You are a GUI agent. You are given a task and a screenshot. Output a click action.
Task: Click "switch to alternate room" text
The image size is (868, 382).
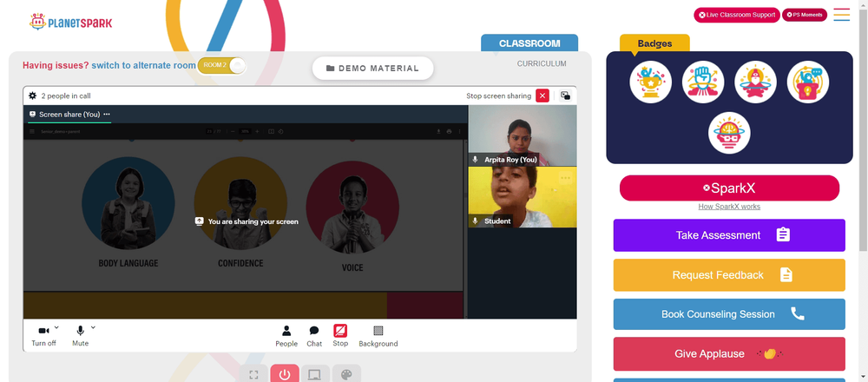pos(144,65)
